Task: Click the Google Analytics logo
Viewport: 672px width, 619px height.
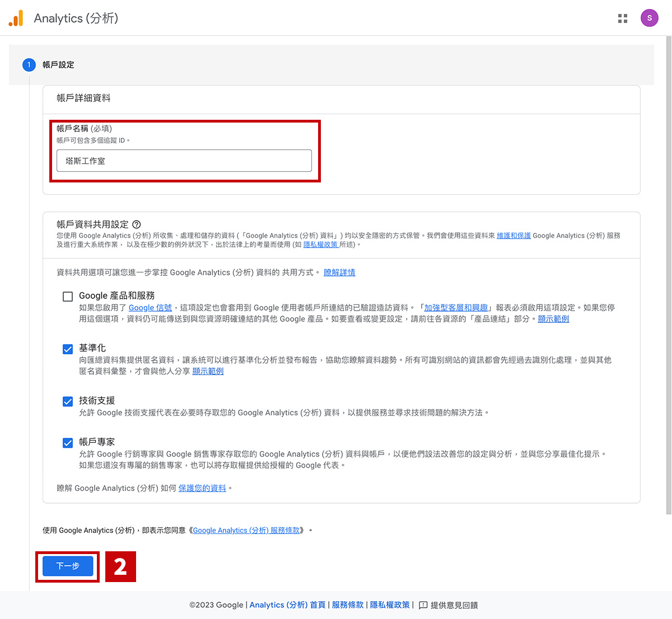Action: tap(16, 18)
